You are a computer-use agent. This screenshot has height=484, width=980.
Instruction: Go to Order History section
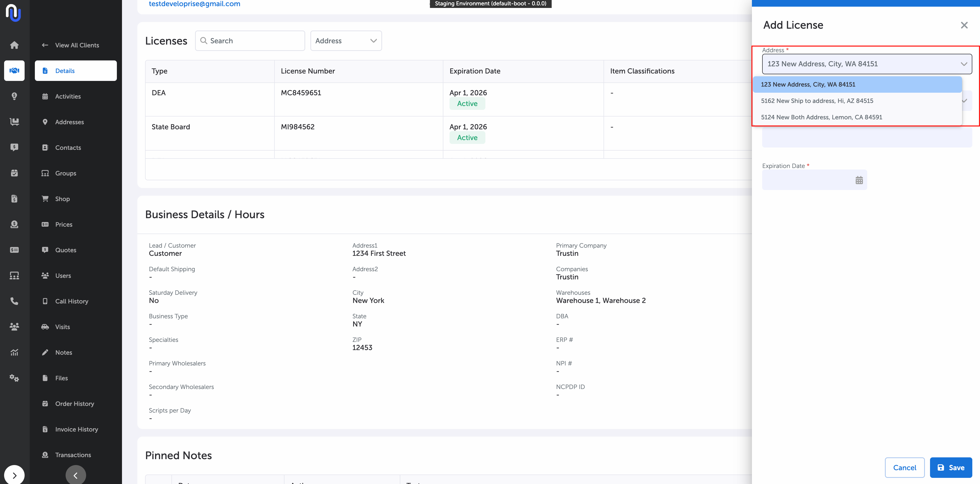tap(74, 404)
